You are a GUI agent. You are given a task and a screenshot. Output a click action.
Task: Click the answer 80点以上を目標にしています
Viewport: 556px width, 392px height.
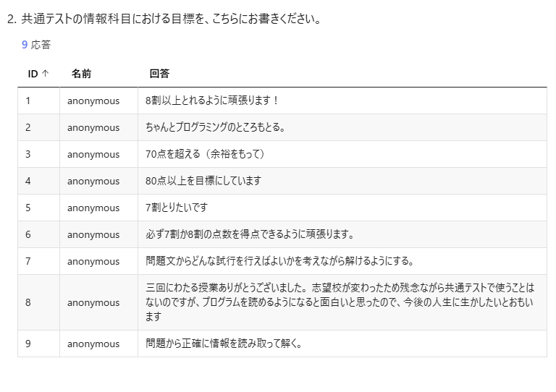coord(203,181)
